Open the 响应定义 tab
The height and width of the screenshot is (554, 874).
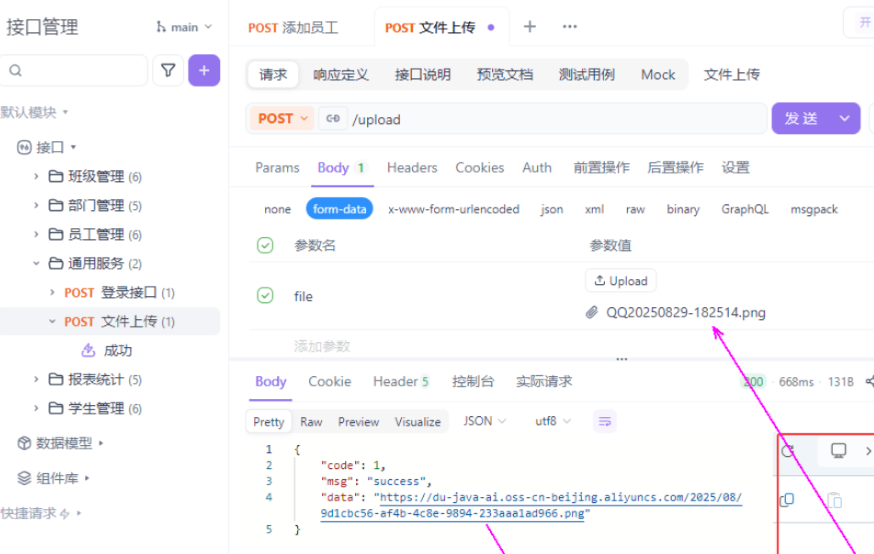tap(341, 74)
